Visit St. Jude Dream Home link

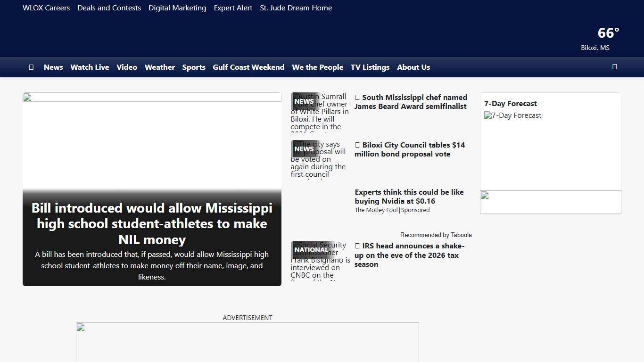[x=296, y=8]
